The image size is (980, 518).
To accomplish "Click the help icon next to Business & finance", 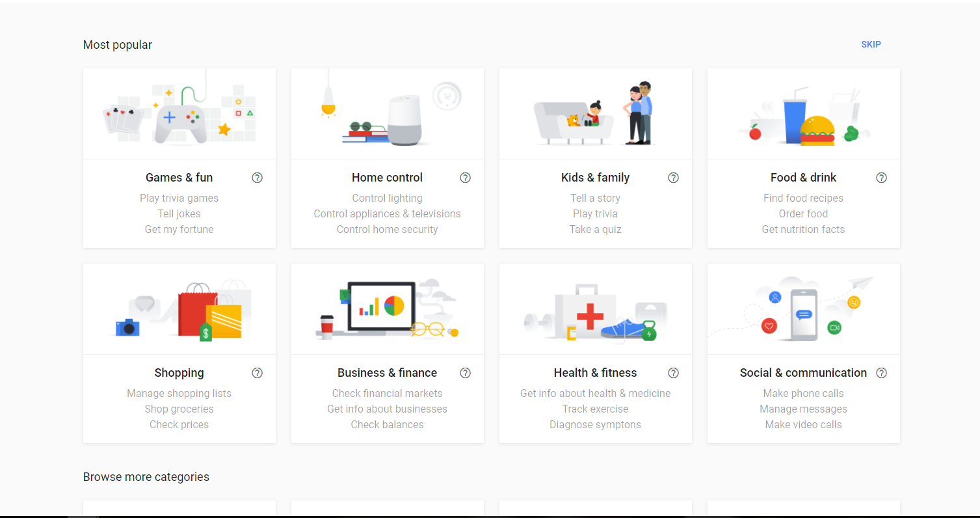I will coord(465,372).
